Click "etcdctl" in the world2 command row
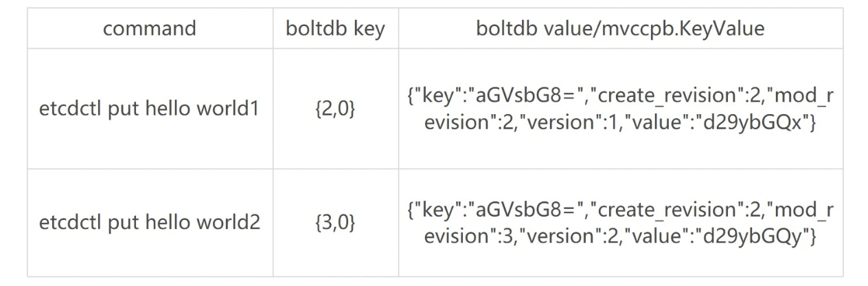868x286 pixels. (x=69, y=223)
